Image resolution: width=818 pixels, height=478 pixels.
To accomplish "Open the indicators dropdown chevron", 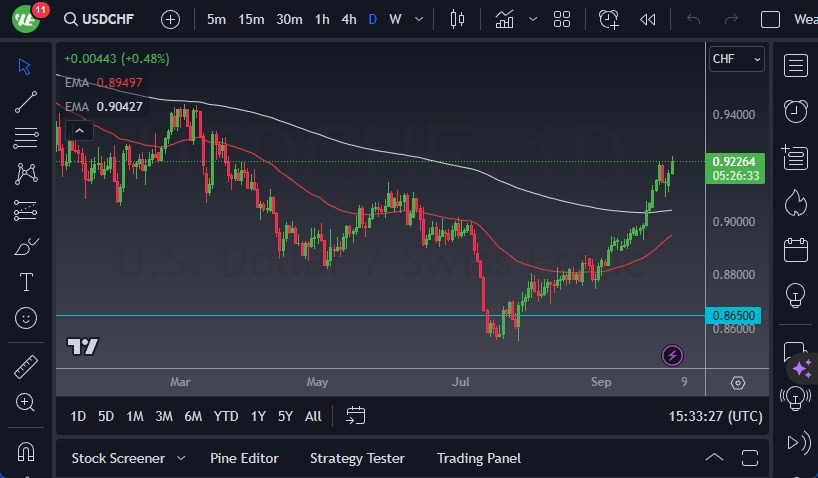I will 533,19.
